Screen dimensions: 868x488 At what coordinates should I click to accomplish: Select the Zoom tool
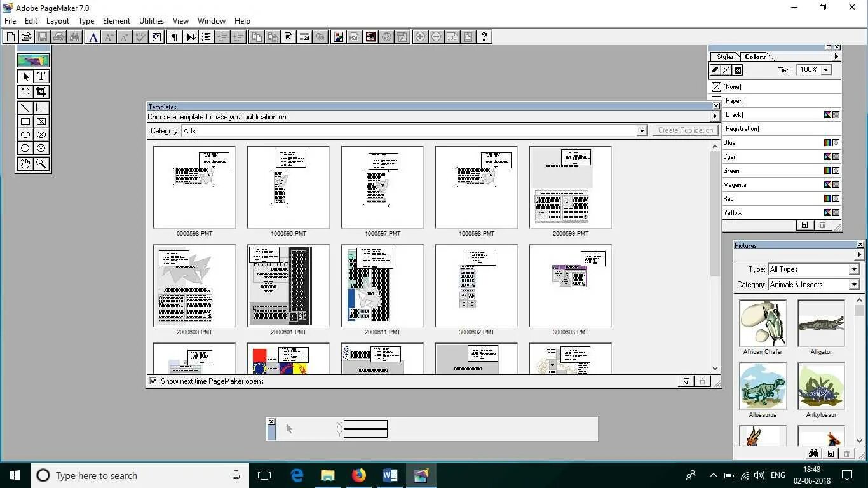click(x=41, y=163)
